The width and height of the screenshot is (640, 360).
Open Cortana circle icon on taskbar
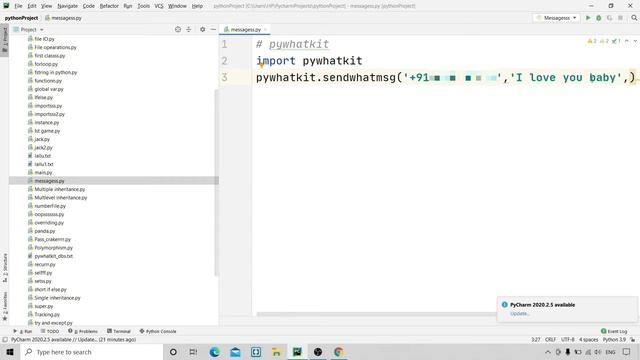click(x=173, y=352)
